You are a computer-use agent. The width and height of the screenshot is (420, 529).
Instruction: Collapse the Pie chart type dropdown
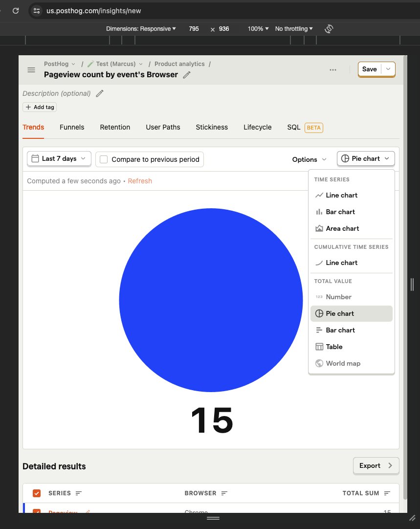pyautogui.click(x=366, y=158)
